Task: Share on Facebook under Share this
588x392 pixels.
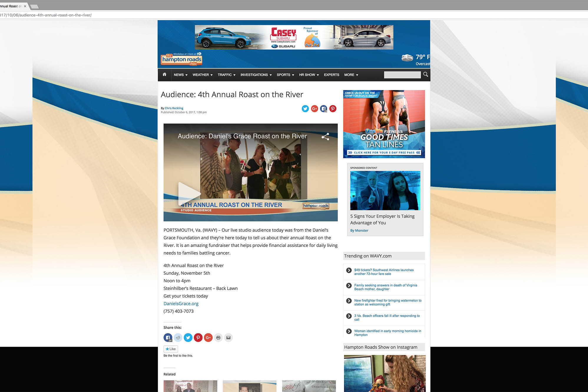Action: click(x=168, y=338)
